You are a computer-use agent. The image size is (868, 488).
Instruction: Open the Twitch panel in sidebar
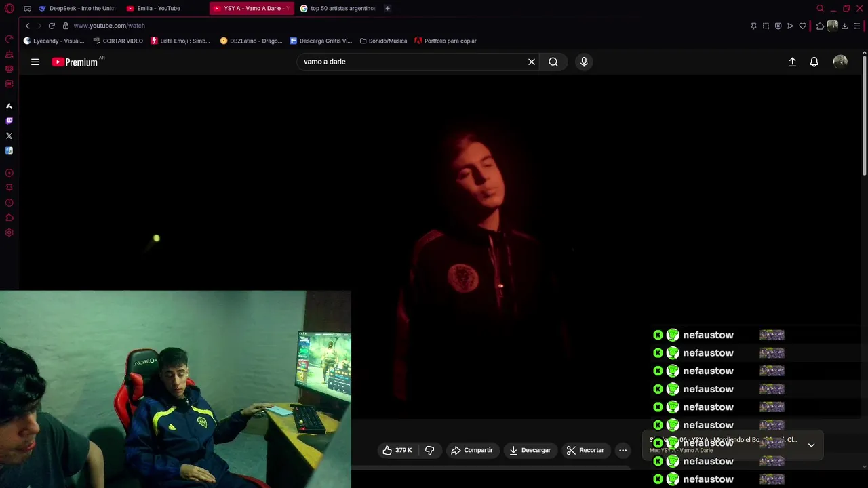coord(9,121)
